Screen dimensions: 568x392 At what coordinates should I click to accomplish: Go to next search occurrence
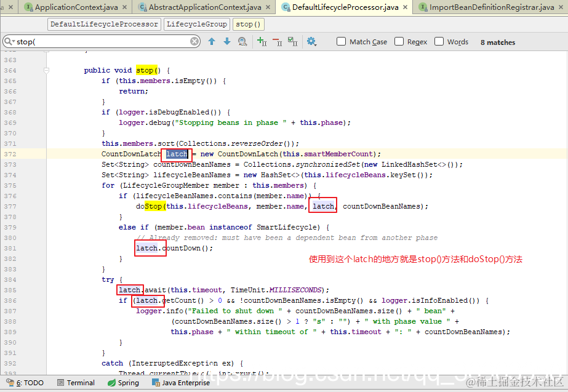point(227,42)
